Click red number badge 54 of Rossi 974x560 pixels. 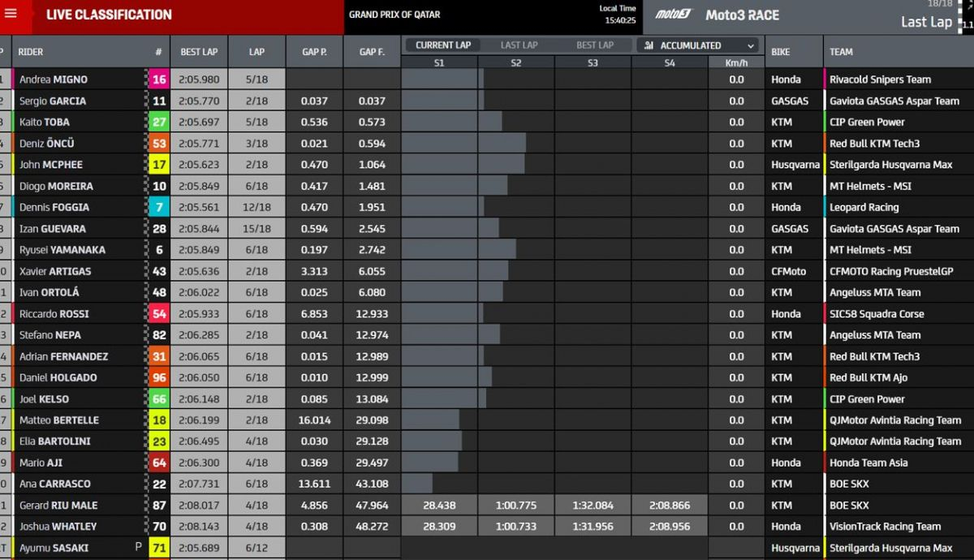pos(159,313)
